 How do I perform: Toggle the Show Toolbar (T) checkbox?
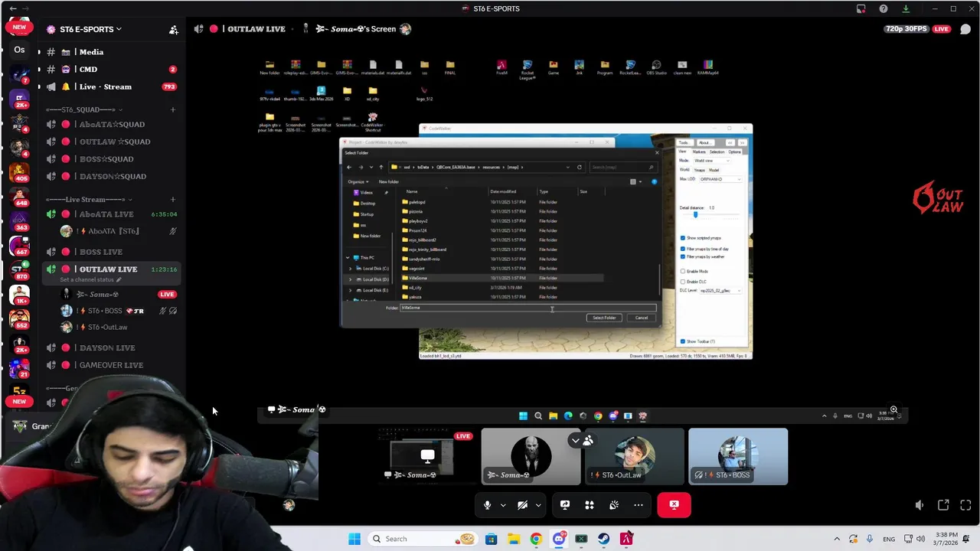click(683, 341)
